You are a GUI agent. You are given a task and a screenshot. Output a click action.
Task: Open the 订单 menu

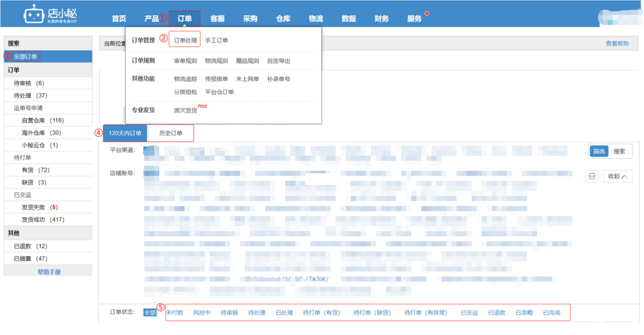click(x=184, y=18)
